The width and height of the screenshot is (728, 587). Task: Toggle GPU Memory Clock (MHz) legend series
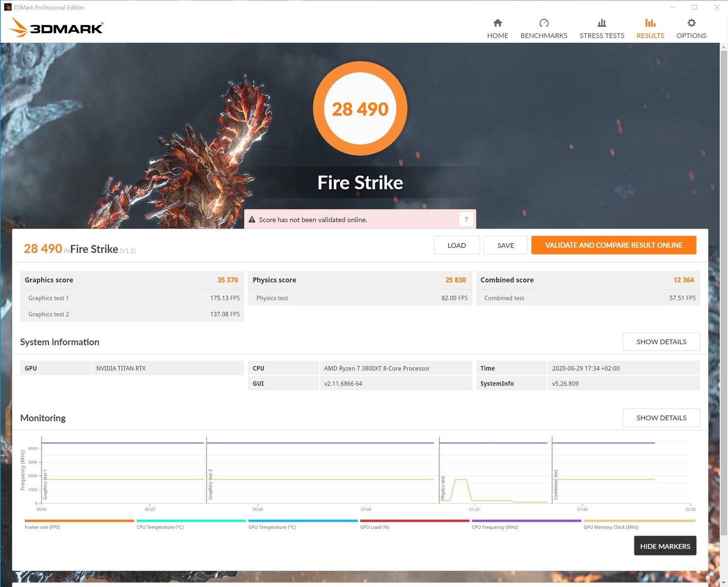[x=639, y=524]
